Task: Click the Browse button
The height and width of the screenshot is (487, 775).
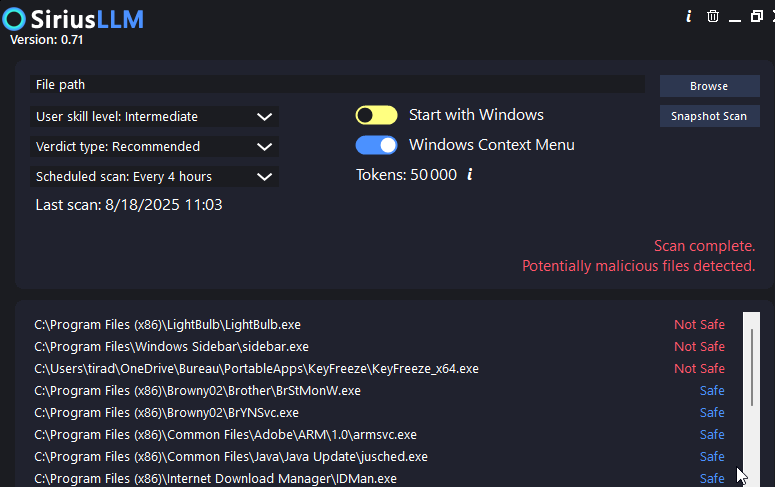Action: click(709, 86)
